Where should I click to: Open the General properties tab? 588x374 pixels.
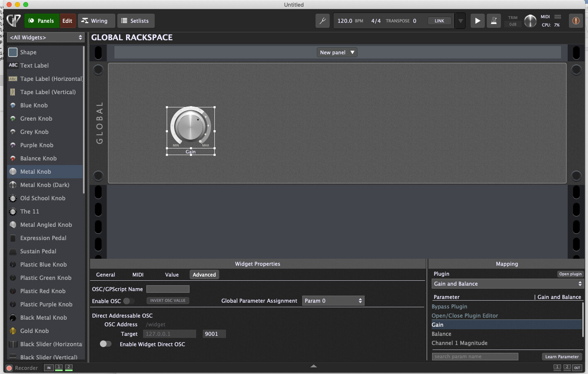point(106,274)
